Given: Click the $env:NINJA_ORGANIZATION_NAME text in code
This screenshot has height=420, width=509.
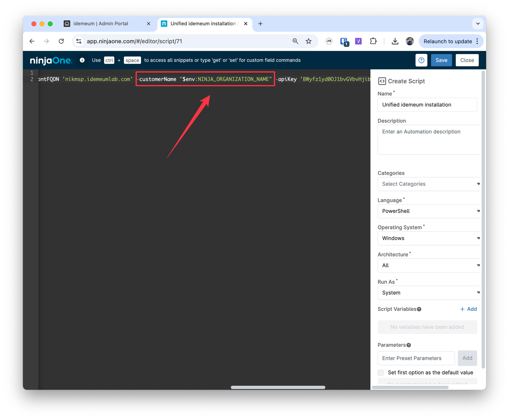Looking at the screenshot, I should pos(226,79).
